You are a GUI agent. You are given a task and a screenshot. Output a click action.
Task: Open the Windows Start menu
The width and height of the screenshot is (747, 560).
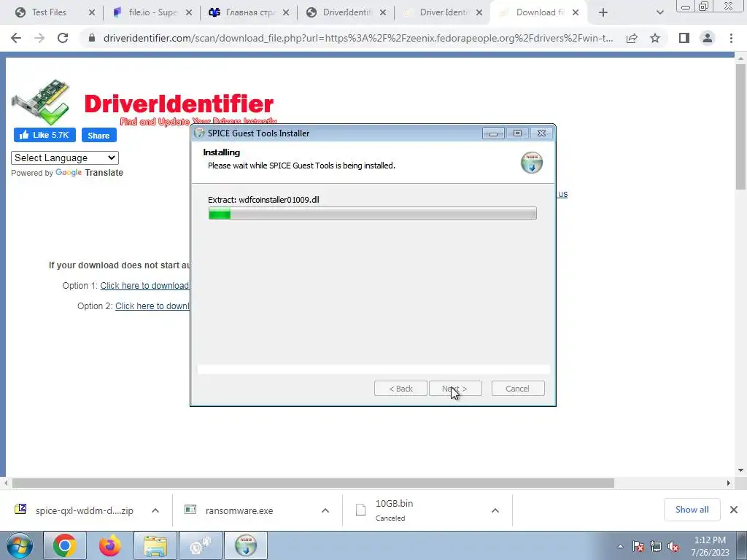point(20,545)
